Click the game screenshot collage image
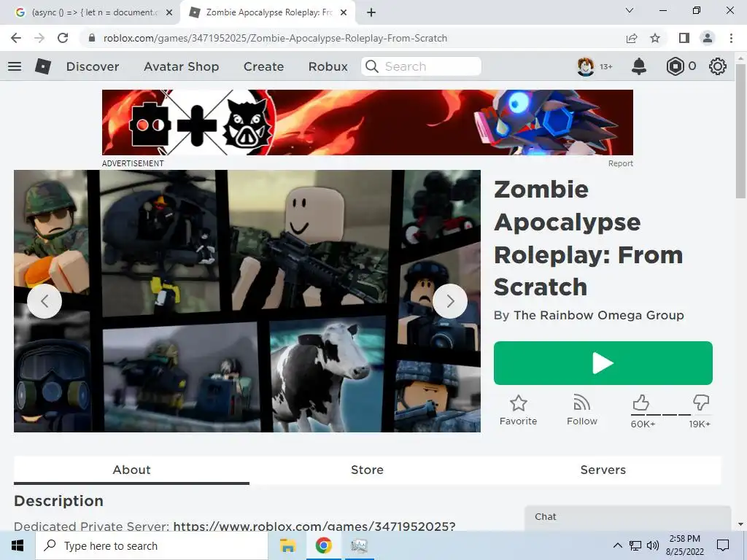 247,301
